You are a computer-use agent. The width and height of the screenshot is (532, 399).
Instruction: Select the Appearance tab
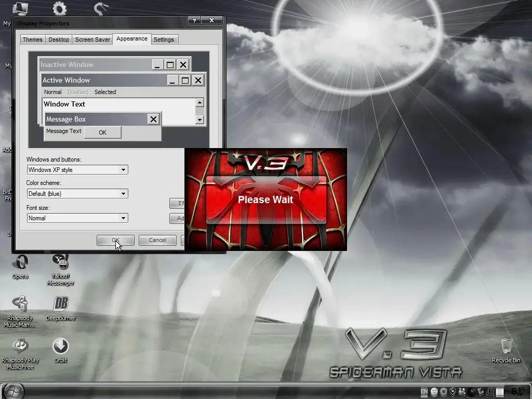132,38
